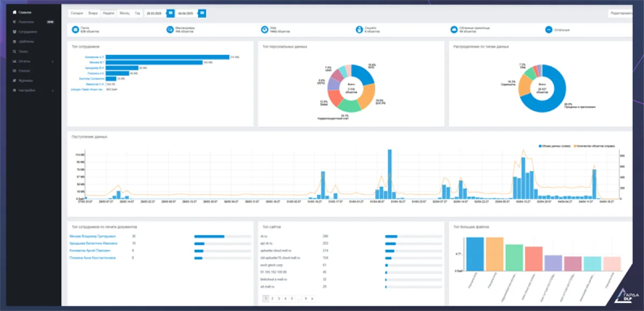The image size is (644, 311).
Task: Expand the Настройки sidebar submenu
Action: pyautogui.click(x=52, y=90)
